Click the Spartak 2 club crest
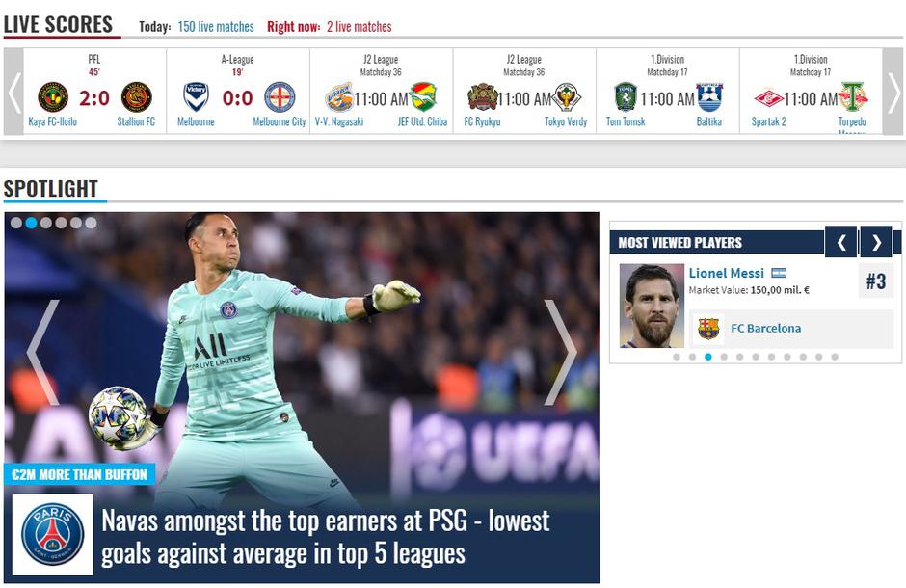The image size is (906, 588). 768,98
